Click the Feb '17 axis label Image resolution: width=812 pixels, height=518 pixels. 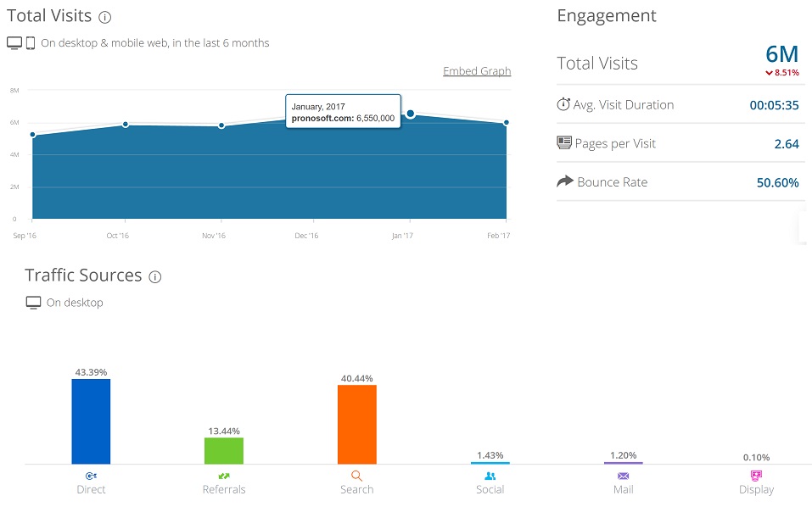(498, 236)
